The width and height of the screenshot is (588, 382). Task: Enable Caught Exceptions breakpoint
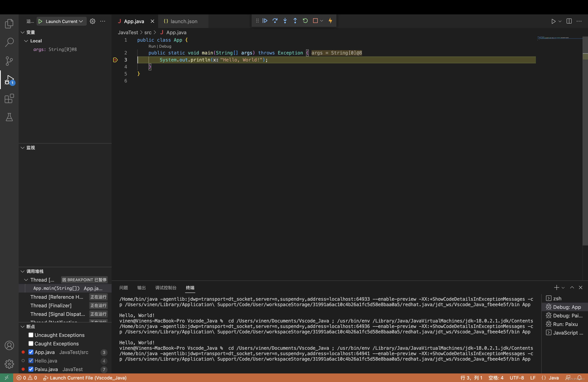pos(31,343)
